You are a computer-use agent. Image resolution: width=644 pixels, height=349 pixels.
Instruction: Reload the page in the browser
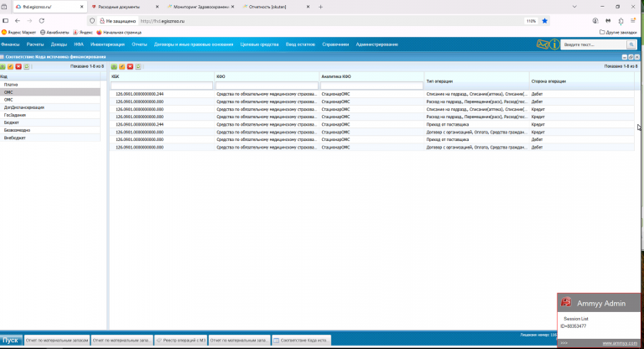tap(41, 21)
